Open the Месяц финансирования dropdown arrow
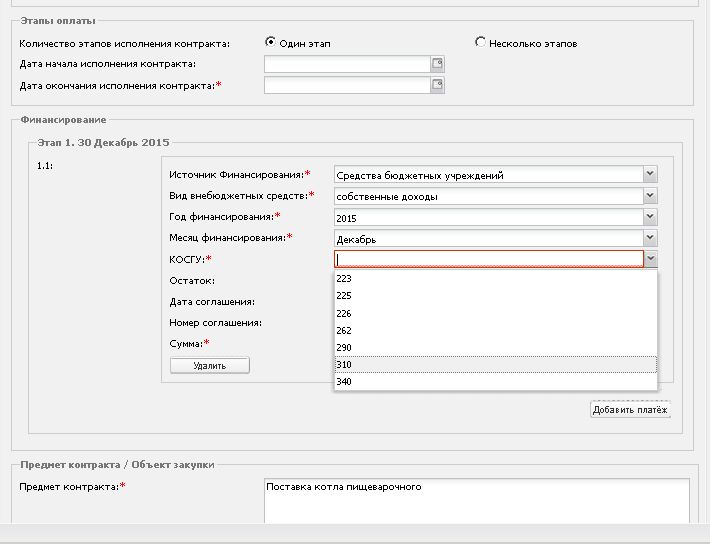Viewport: 710px width, 544px height. coord(650,238)
